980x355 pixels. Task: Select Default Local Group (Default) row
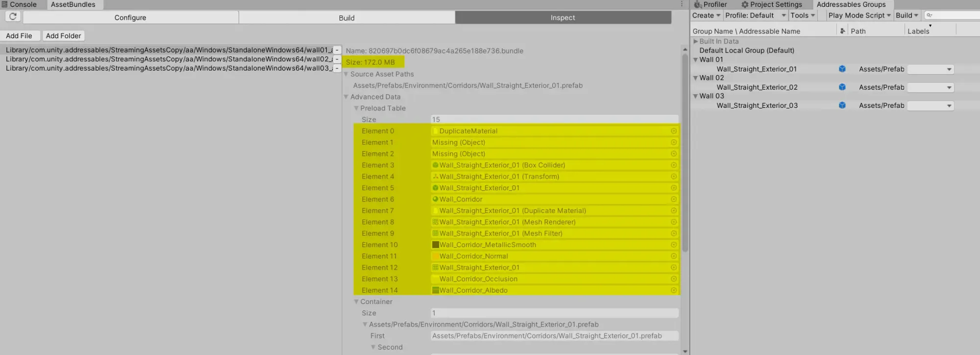(746, 51)
